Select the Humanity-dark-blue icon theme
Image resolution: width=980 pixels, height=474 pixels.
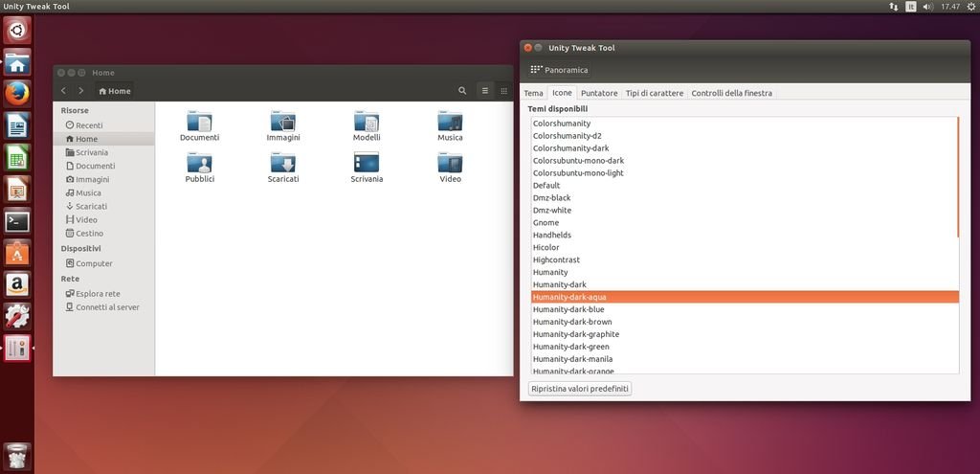click(x=568, y=309)
